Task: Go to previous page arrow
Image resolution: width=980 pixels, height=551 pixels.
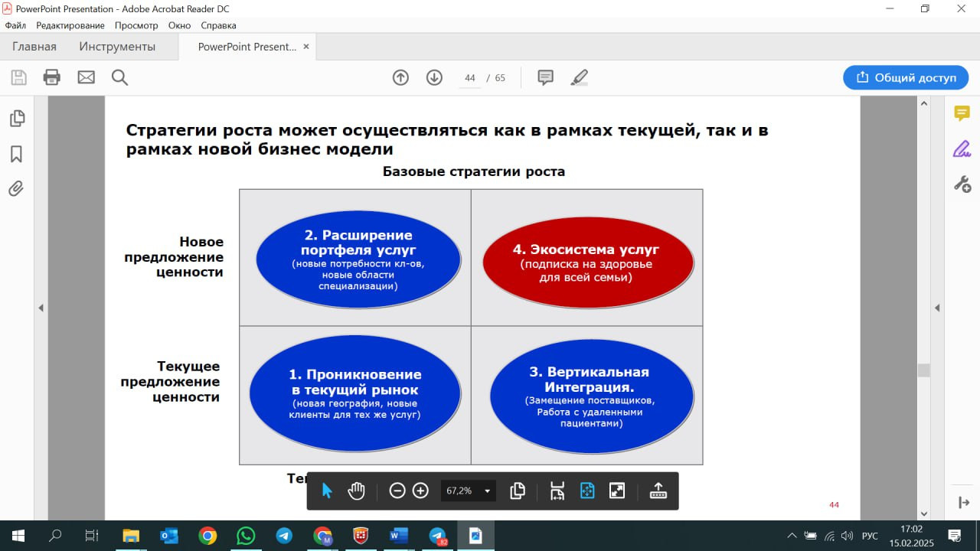Action: click(x=400, y=77)
